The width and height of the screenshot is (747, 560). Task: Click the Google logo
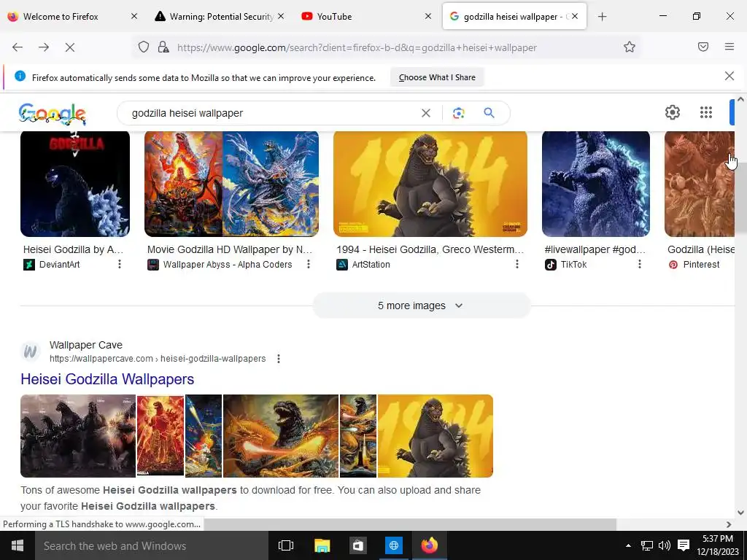(53, 114)
